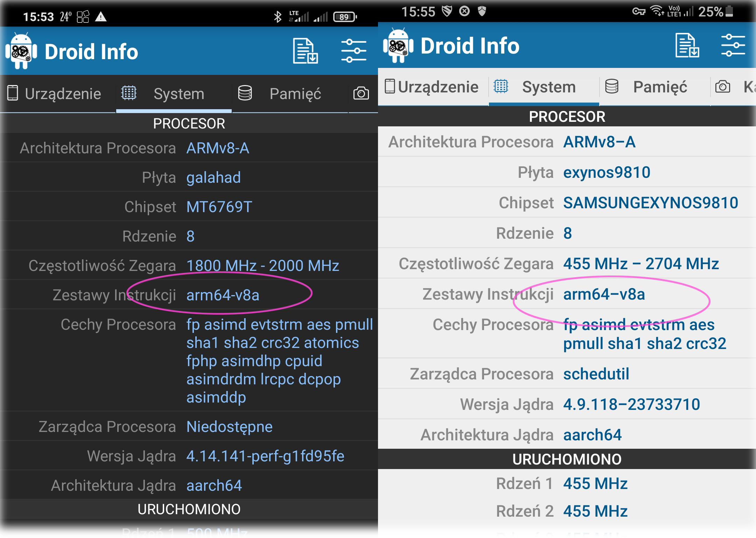Image resolution: width=756 pixels, height=538 pixels.
Task: Tap aarch64 value in left screenshot
Action: click(214, 485)
